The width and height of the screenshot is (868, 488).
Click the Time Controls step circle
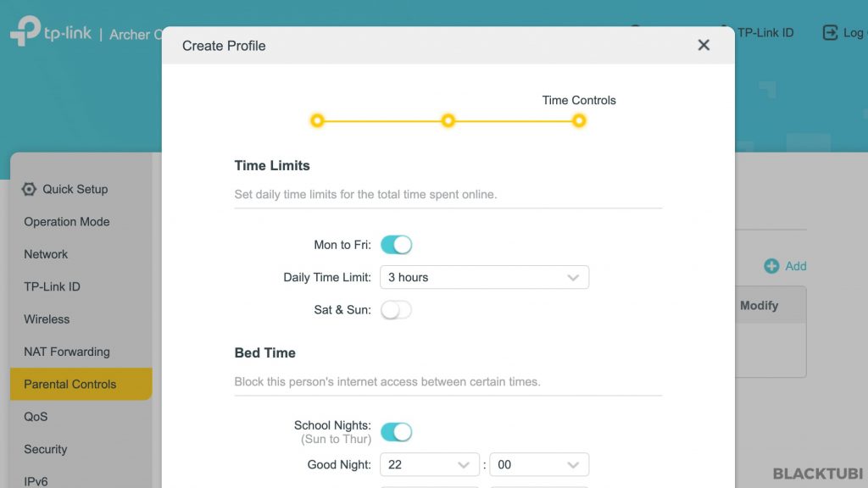coord(579,120)
